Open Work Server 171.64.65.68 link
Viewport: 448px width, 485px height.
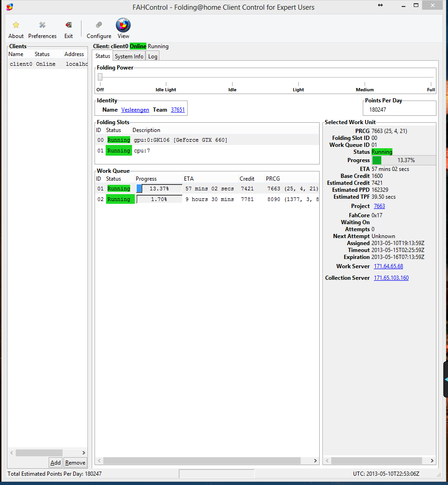tap(388, 266)
